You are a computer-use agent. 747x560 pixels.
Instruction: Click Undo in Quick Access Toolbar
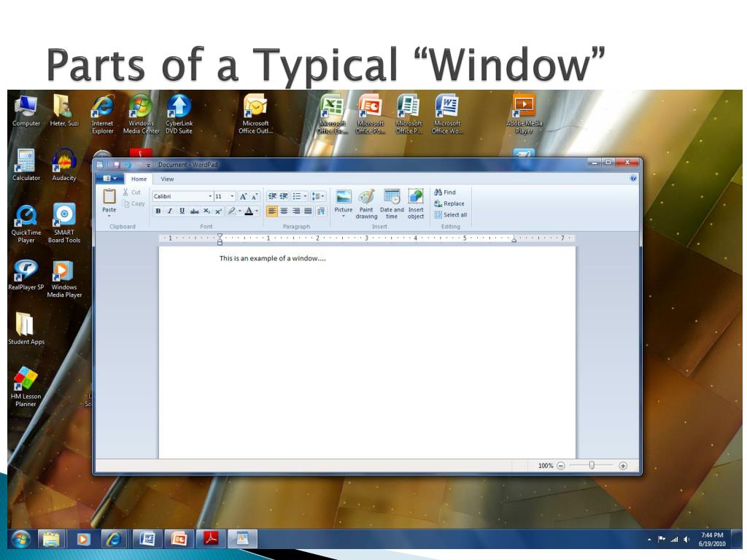(127, 165)
